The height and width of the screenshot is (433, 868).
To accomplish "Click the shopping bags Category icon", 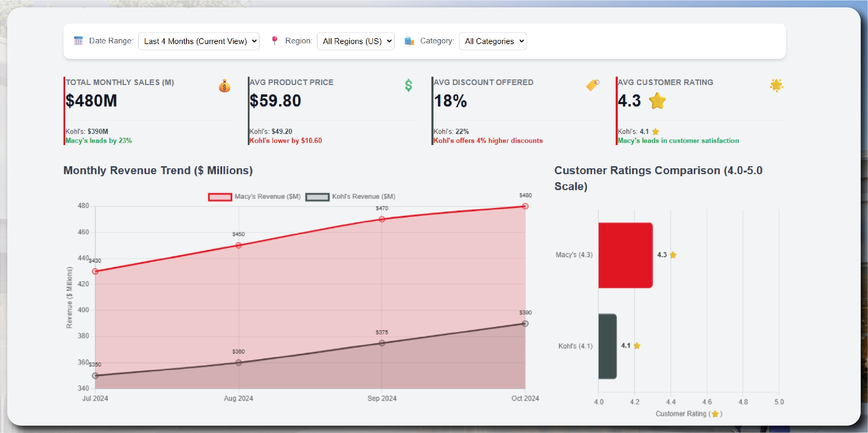I will click(x=409, y=41).
